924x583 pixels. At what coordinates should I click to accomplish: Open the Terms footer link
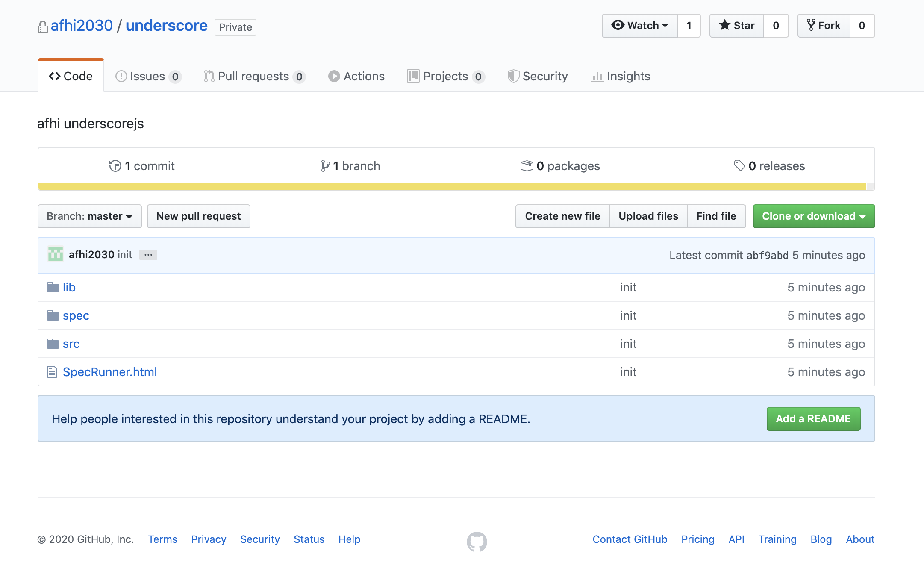(162, 539)
